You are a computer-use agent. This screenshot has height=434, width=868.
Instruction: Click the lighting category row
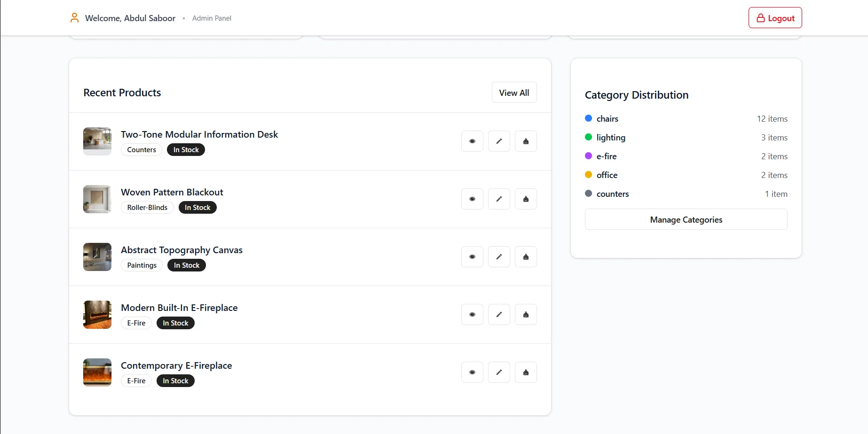[x=686, y=138]
